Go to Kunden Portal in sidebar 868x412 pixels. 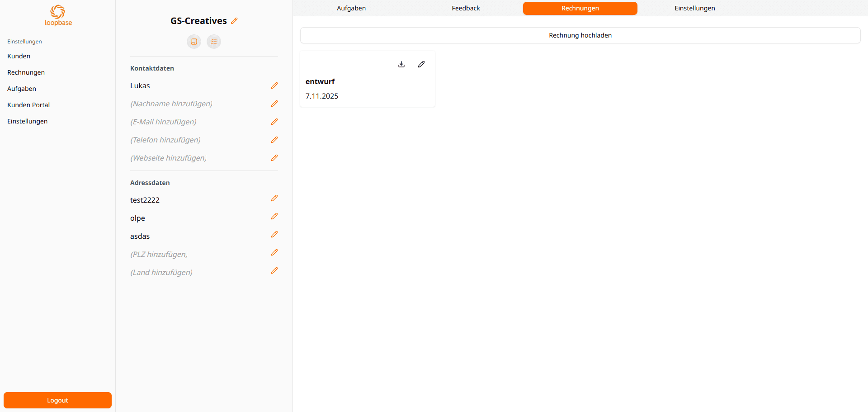(x=28, y=105)
